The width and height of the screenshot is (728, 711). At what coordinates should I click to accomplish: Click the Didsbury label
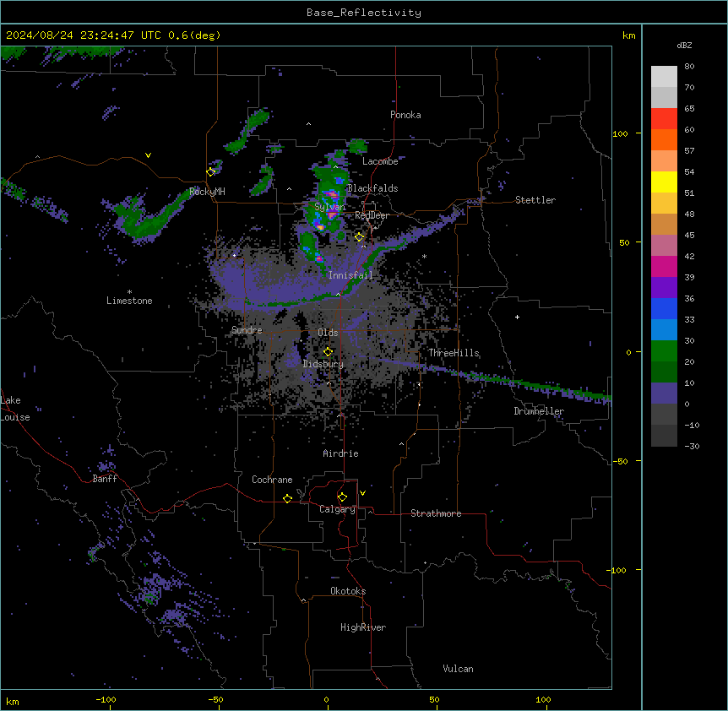(323, 364)
